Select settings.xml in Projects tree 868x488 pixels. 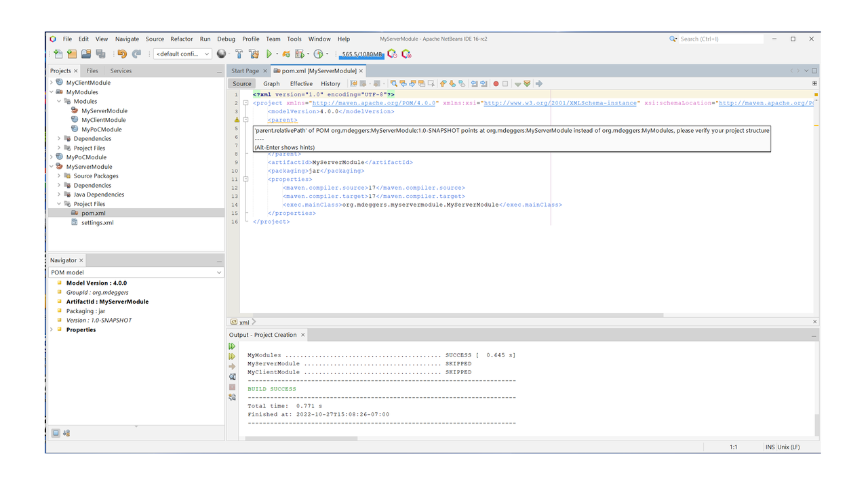click(98, 222)
